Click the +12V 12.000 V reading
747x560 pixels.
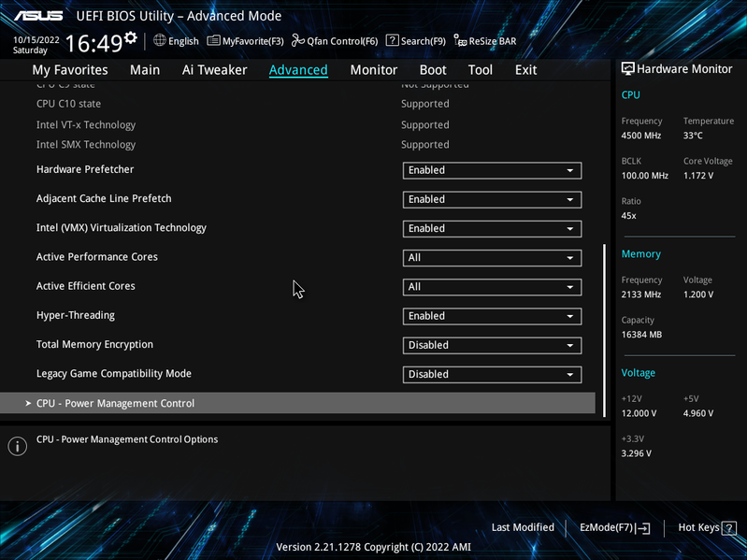click(x=639, y=413)
